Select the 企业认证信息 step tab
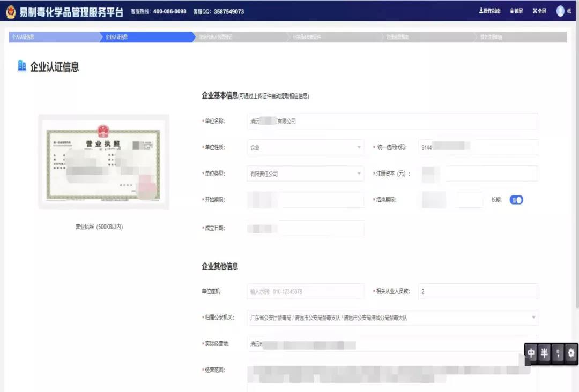The image size is (579, 392). [x=147, y=37]
